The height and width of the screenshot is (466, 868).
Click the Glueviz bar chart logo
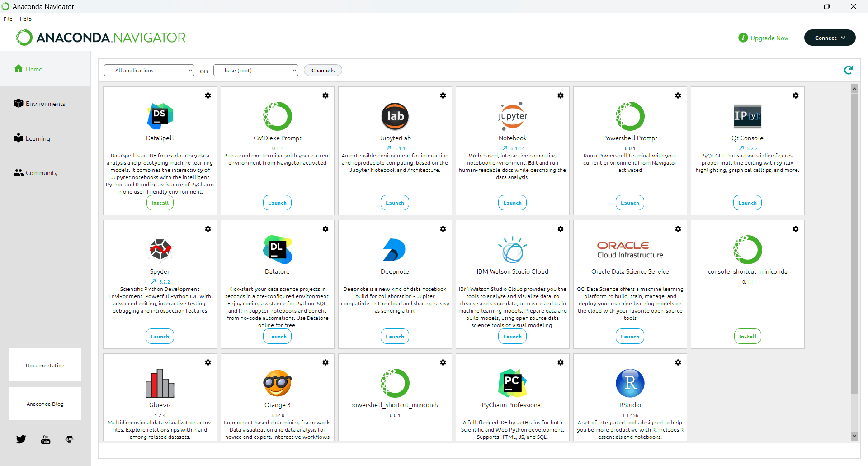click(x=160, y=383)
